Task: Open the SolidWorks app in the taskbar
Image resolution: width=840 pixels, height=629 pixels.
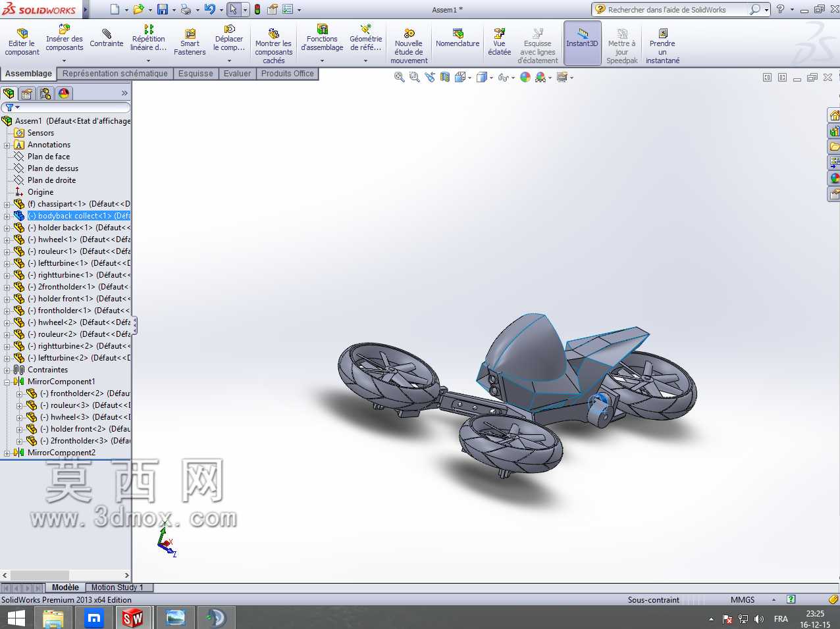Action: (x=132, y=618)
